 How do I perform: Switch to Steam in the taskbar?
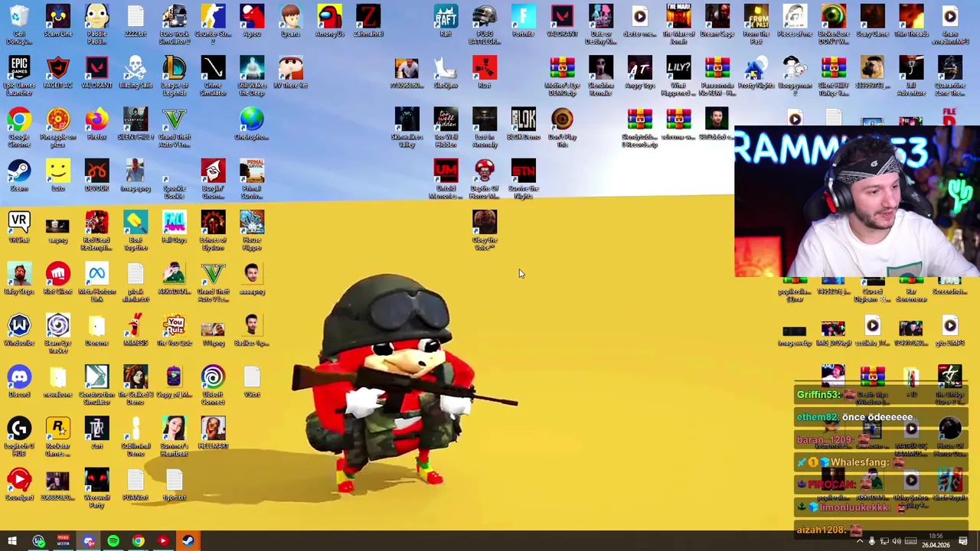pyautogui.click(x=188, y=541)
